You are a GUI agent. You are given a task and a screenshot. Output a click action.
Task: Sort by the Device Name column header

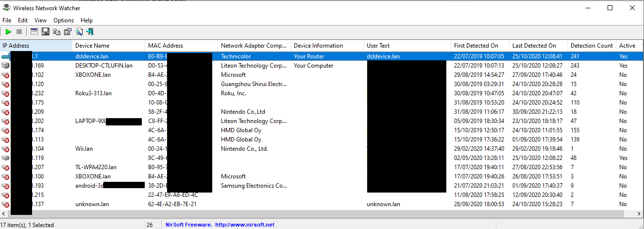[109, 46]
